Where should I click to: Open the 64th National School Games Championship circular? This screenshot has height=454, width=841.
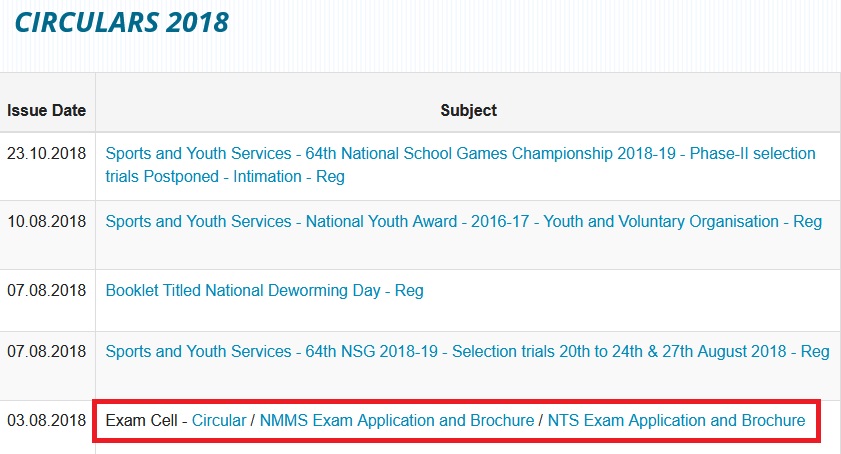click(460, 154)
